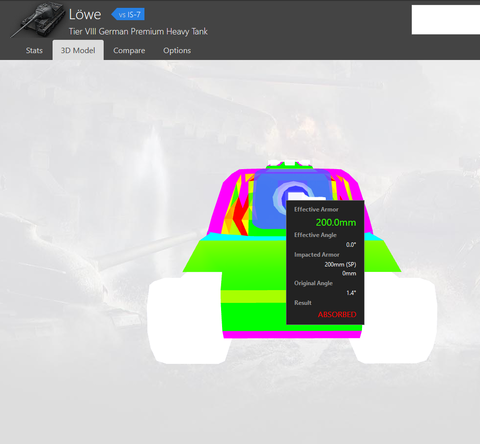Select the 3D Model tab
The width and height of the screenshot is (480, 444).
(78, 50)
